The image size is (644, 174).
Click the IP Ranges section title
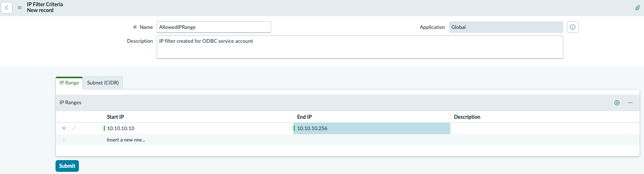(71, 102)
